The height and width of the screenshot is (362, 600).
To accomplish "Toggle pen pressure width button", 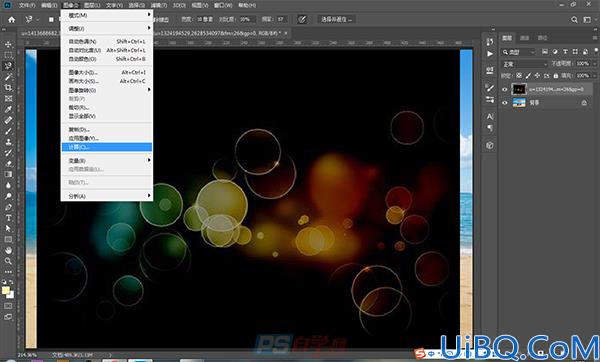I will pos(302,19).
